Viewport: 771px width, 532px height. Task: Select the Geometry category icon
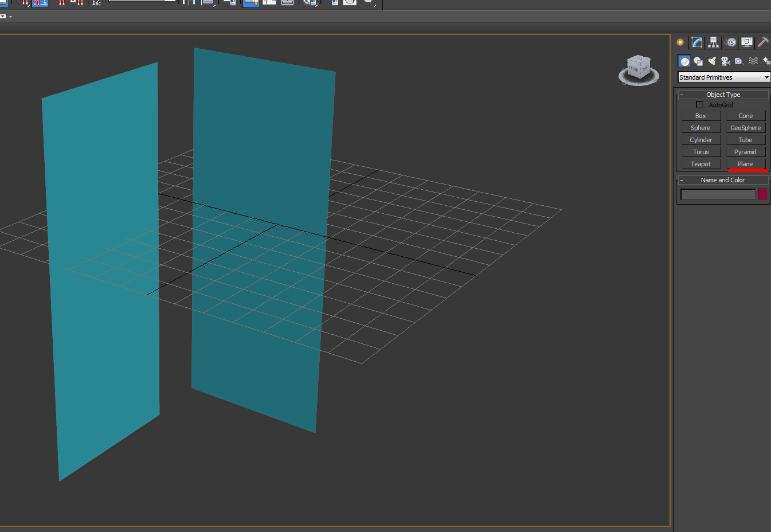(x=684, y=61)
